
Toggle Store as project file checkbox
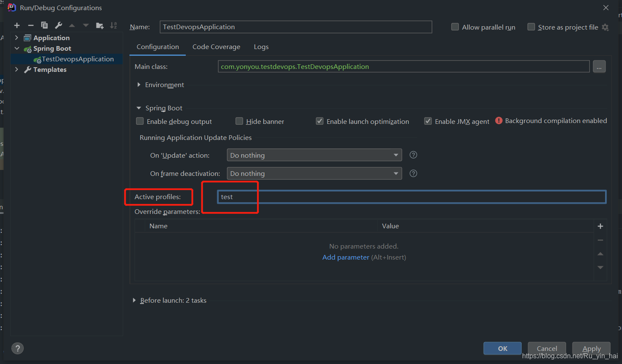tap(531, 27)
